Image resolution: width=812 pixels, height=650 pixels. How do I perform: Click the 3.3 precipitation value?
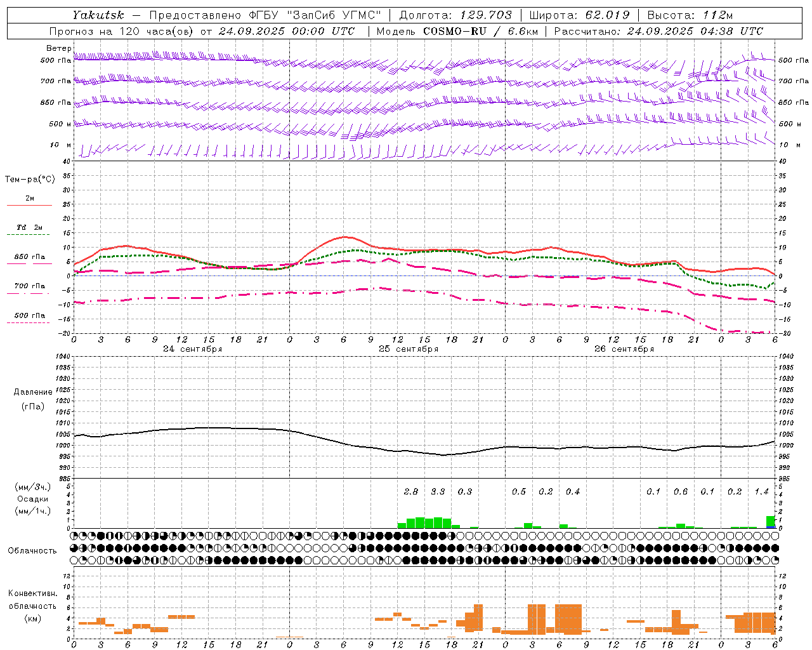[438, 491]
